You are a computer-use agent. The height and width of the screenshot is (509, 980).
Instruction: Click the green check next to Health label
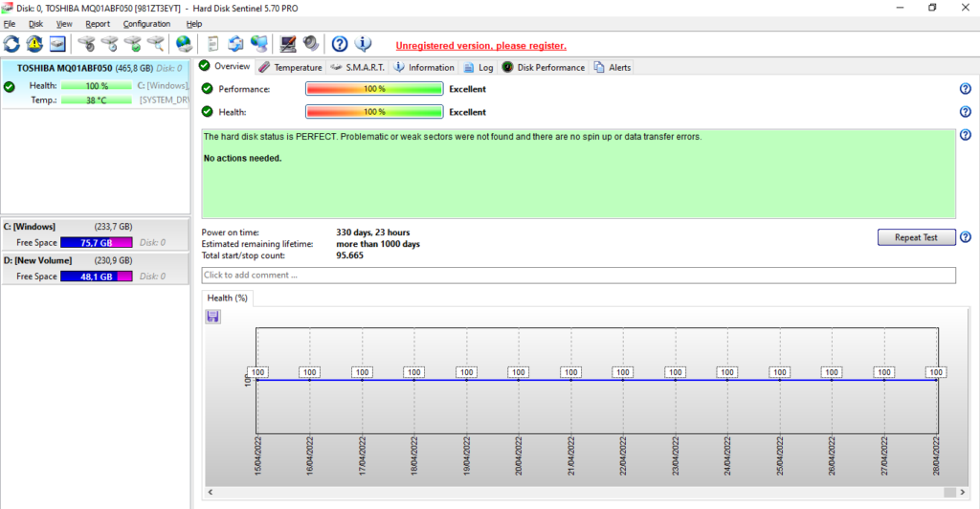pyautogui.click(x=208, y=112)
